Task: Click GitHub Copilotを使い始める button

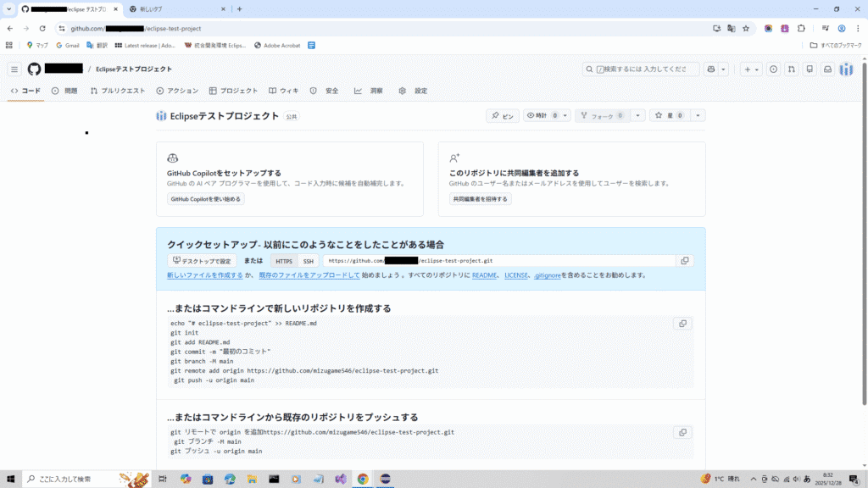Action: [206, 199]
